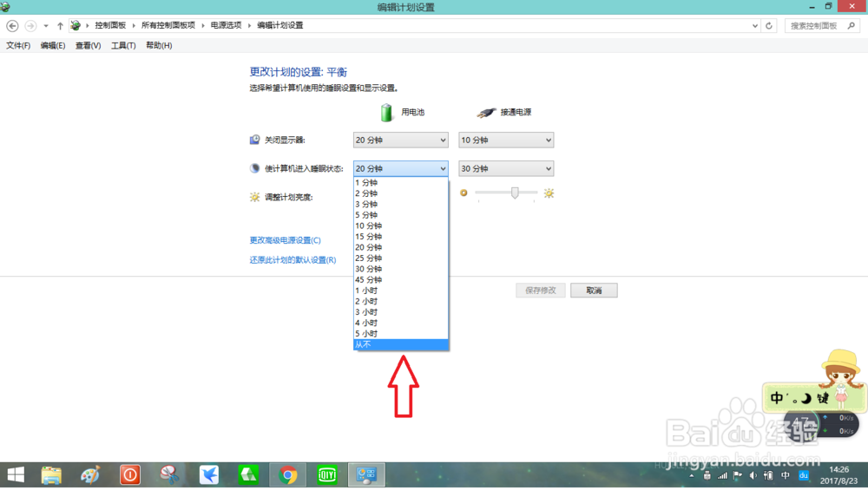The image size is (868, 490).
Task: Open the 文件(F) menu
Action: point(18,45)
